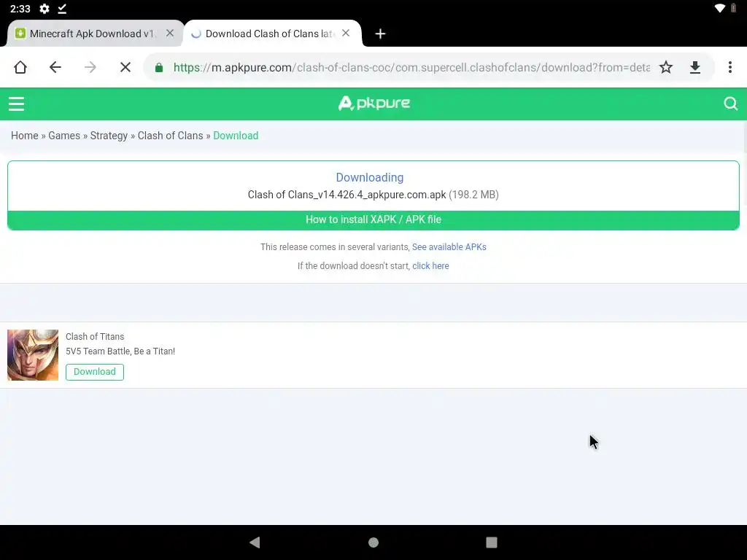Go to Home breadcrumb

click(24, 136)
